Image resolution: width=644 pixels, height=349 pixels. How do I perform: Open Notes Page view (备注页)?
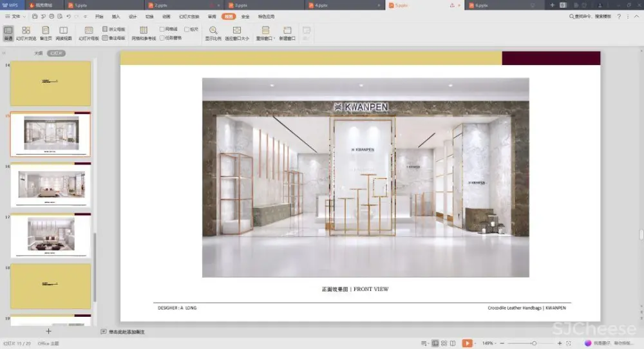tap(46, 33)
